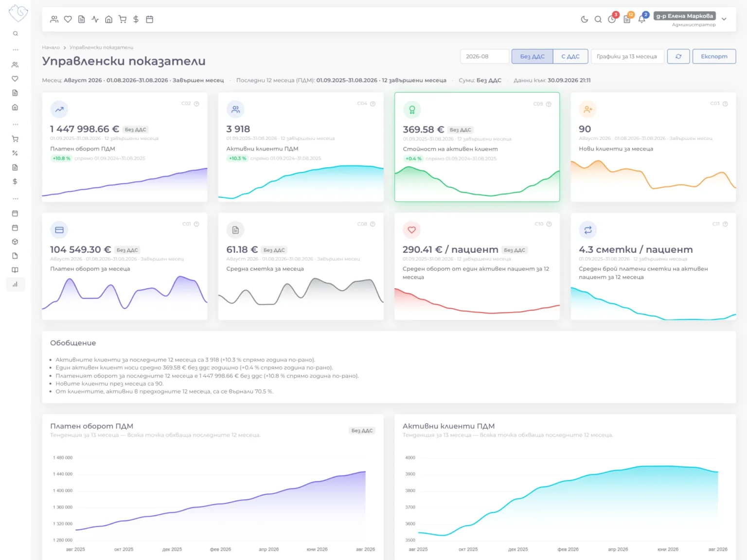Click the heart icon in the top toolbar

pos(68,19)
